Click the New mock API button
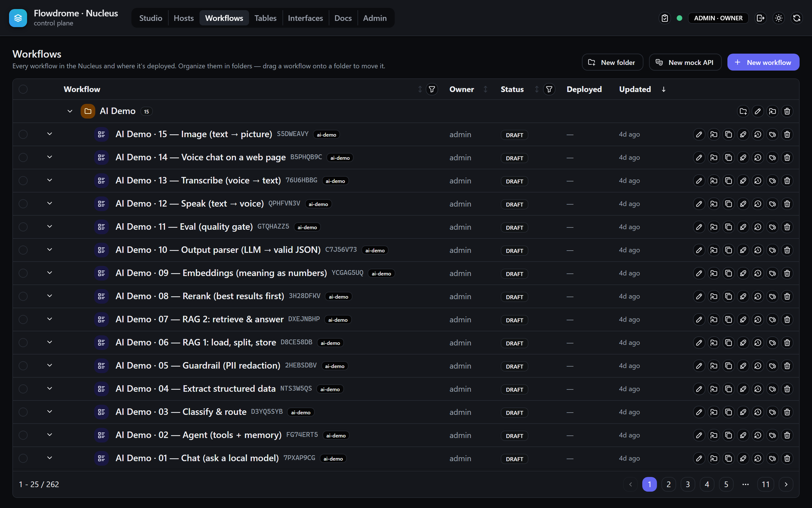The height and width of the screenshot is (508, 812). point(685,62)
